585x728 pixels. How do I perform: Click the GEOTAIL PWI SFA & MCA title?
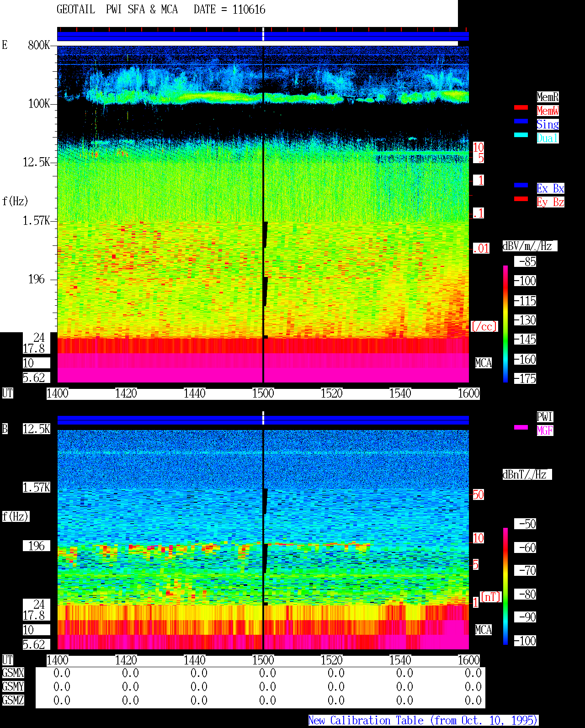point(117,10)
